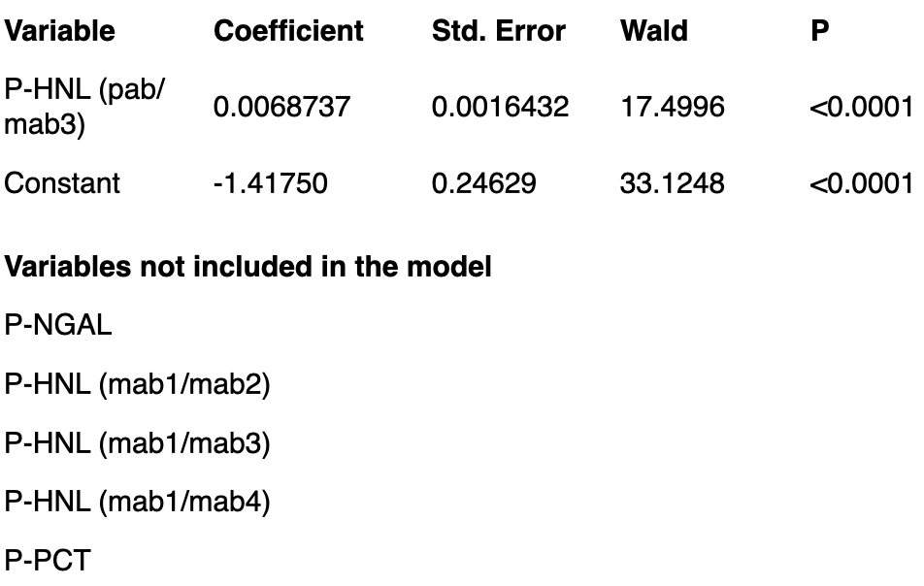
Task: Select the P-PCT entry
Action: pyautogui.click(x=48, y=560)
